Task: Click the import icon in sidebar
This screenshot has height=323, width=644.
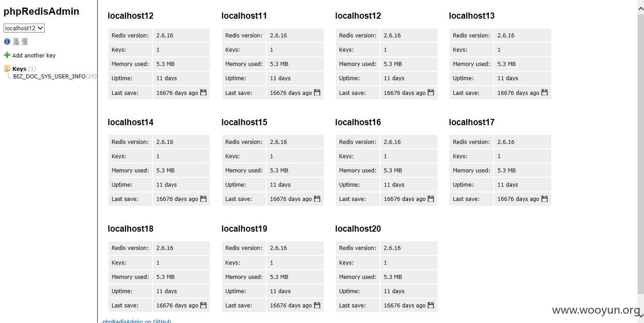Action: (25, 41)
